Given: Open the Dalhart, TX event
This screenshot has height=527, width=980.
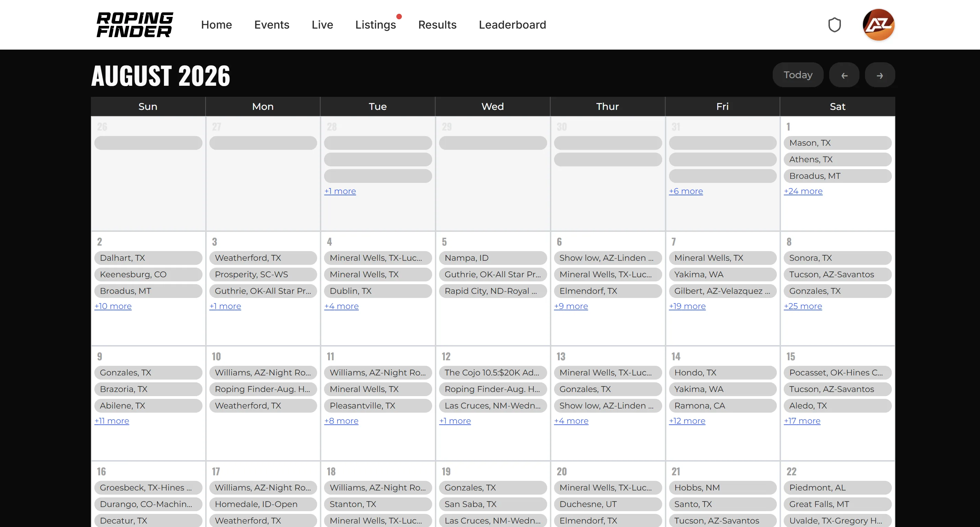Looking at the screenshot, I should pyautogui.click(x=148, y=258).
